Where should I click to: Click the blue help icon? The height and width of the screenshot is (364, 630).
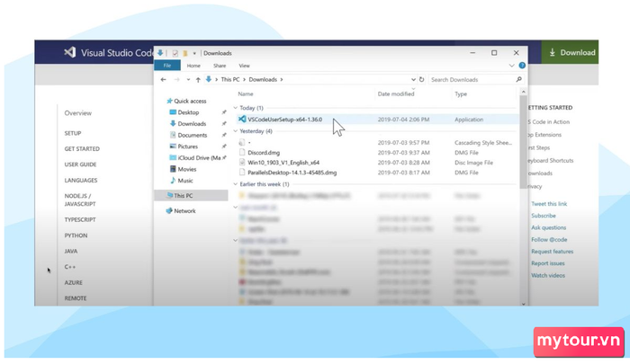tap(522, 66)
